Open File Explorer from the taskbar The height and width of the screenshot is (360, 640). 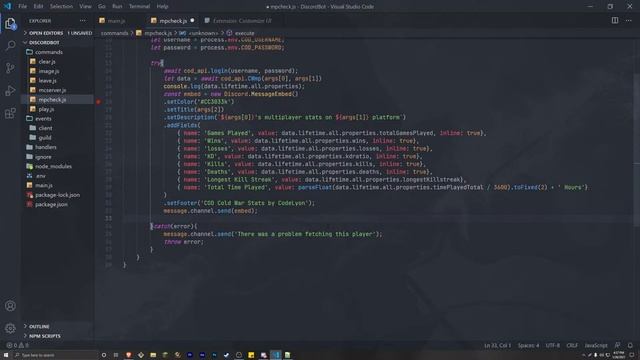point(153,355)
